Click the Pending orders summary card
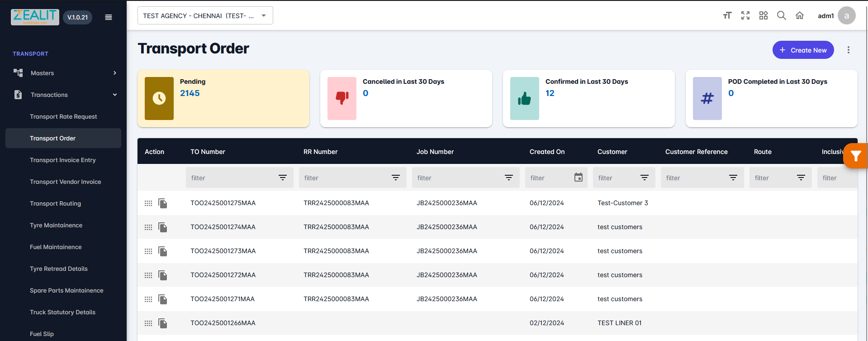 pos(223,98)
